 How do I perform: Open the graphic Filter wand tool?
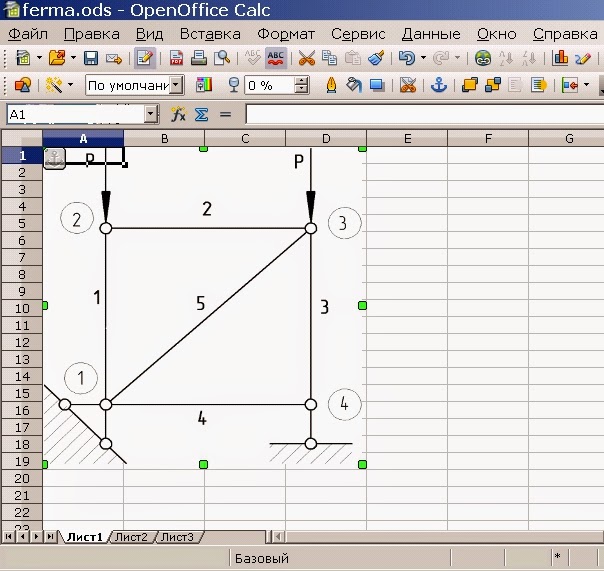[54, 85]
